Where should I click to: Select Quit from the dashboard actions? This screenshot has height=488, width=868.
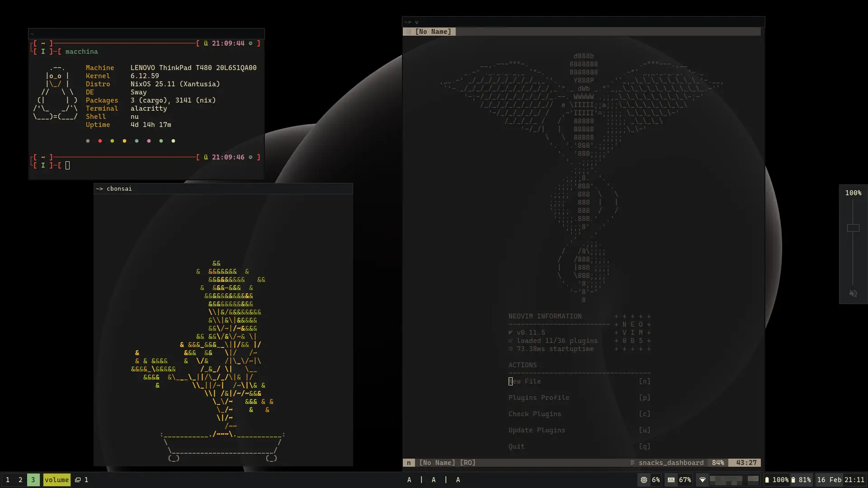pyautogui.click(x=516, y=446)
